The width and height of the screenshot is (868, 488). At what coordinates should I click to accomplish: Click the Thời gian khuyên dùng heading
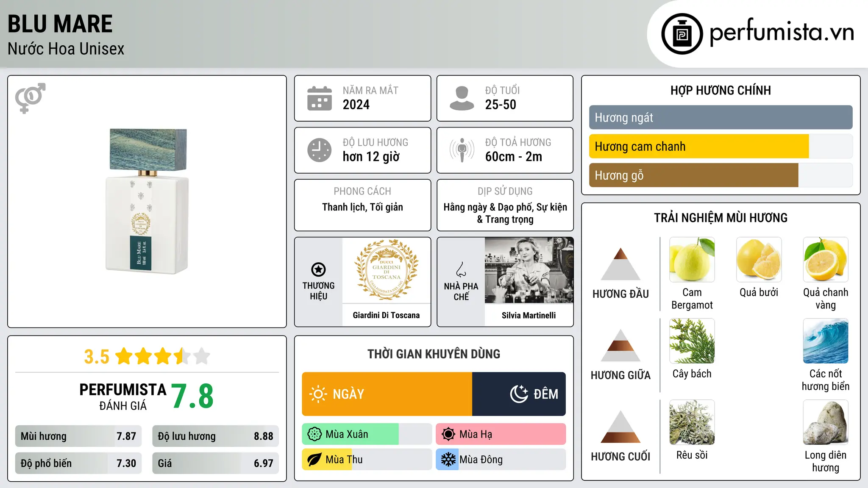pyautogui.click(x=434, y=354)
